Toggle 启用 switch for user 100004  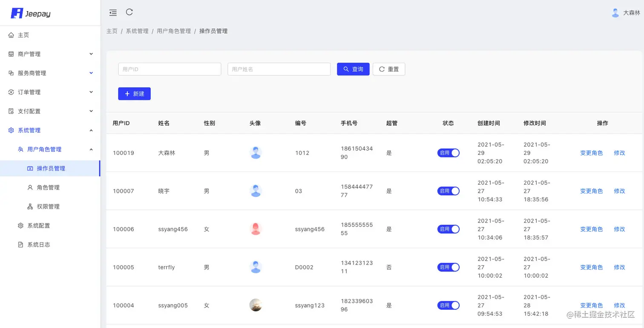448,305
